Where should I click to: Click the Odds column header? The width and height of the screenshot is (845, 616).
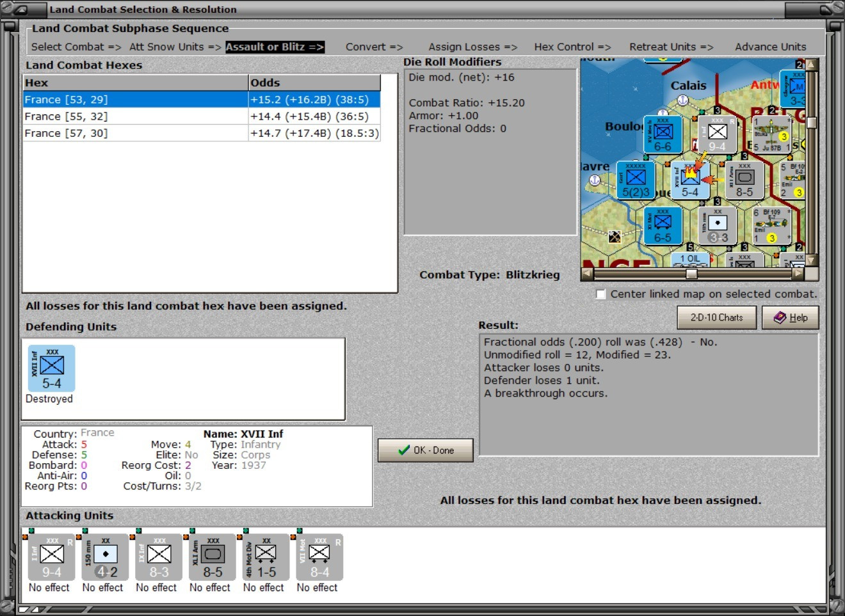(314, 83)
